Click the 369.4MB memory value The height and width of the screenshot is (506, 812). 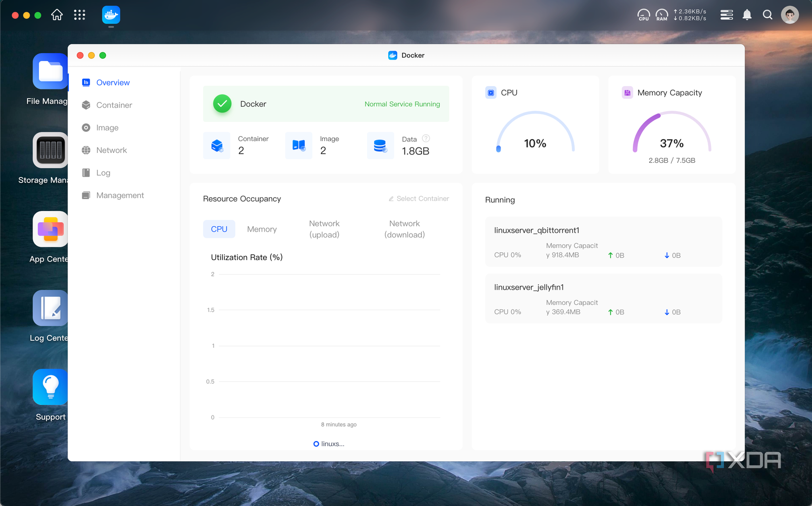coord(566,312)
